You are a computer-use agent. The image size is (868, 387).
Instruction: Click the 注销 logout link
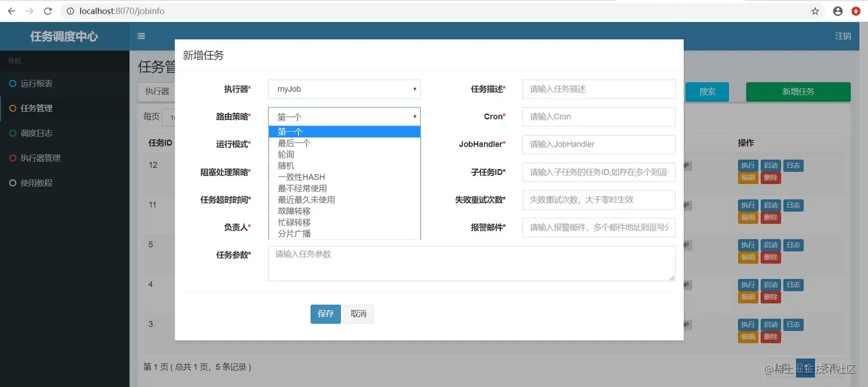coord(843,36)
